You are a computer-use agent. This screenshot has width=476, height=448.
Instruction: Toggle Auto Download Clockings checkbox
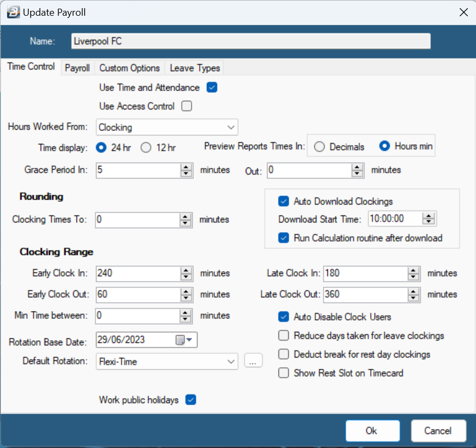(283, 201)
